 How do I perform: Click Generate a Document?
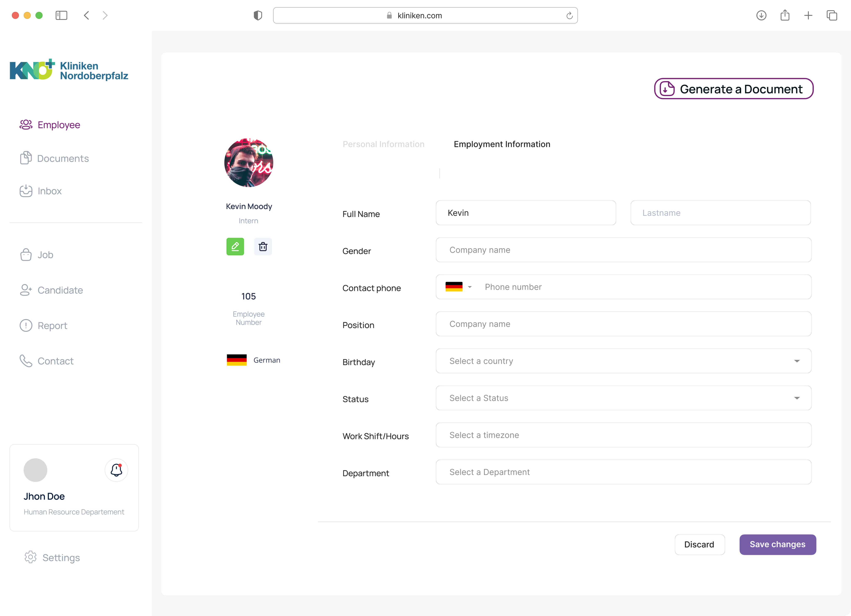[733, 89]
